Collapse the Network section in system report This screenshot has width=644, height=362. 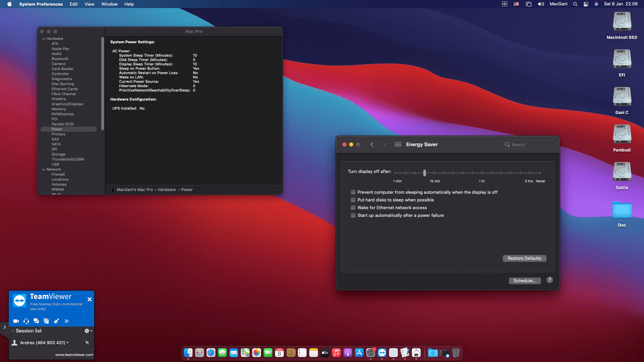(43, 169)
